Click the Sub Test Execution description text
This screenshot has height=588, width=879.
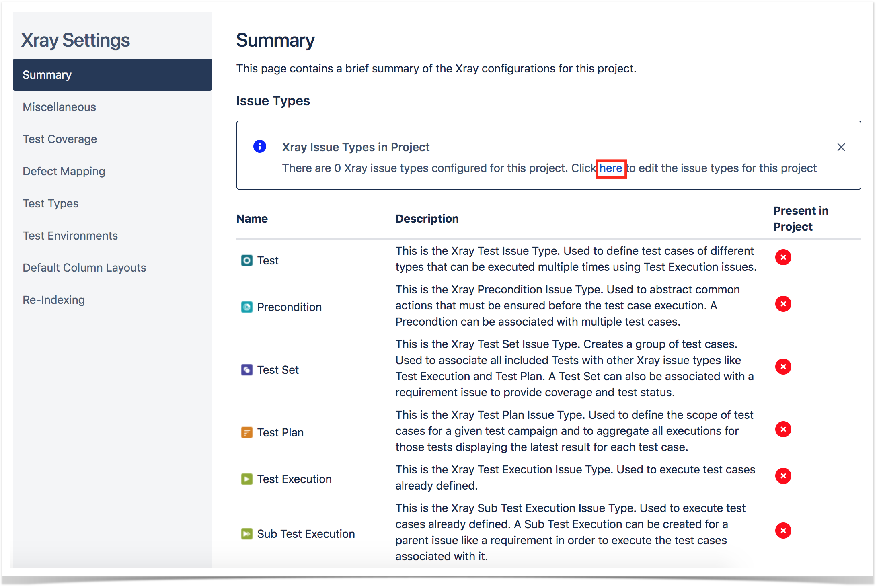coord(571,532)
